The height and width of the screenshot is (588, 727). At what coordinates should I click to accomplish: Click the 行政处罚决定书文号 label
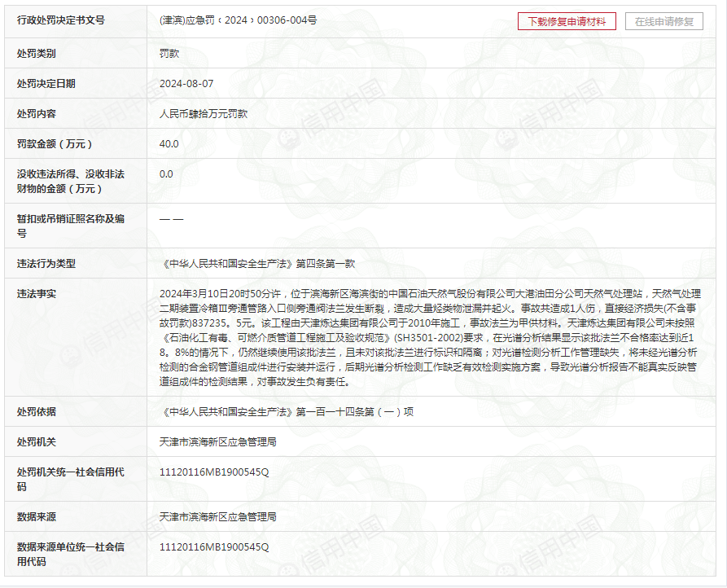click(61, 20)
